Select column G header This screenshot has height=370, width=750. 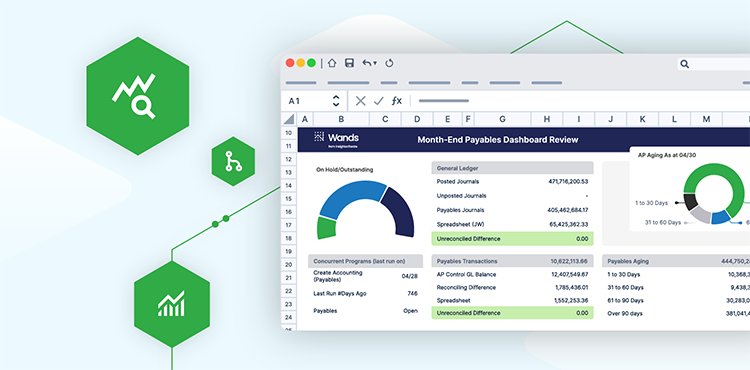pyautogui.click(x=502, y=119)
